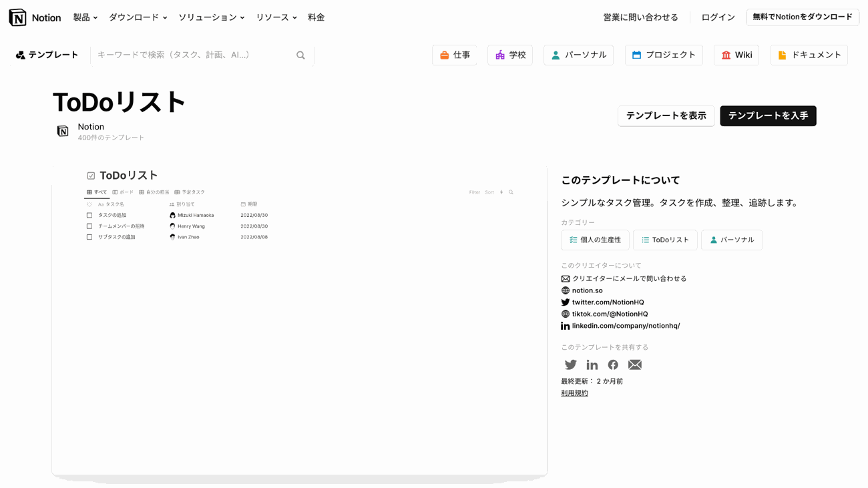Click the テンプレート shapes icon
The image size is (868, 488).
tap(20, 55)
